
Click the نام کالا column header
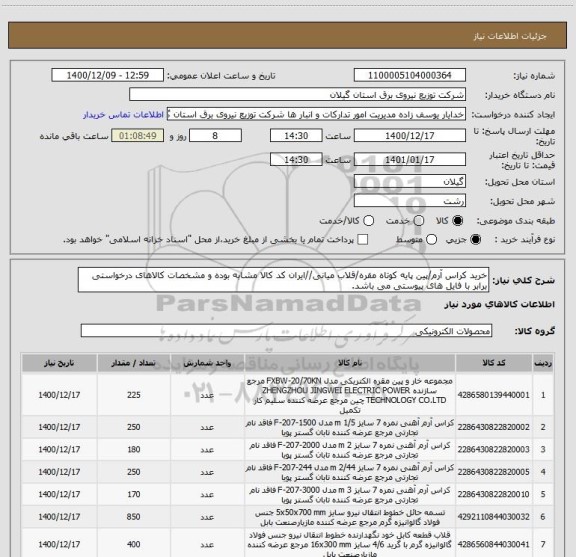pyautogui.click(x=350, y=363)
